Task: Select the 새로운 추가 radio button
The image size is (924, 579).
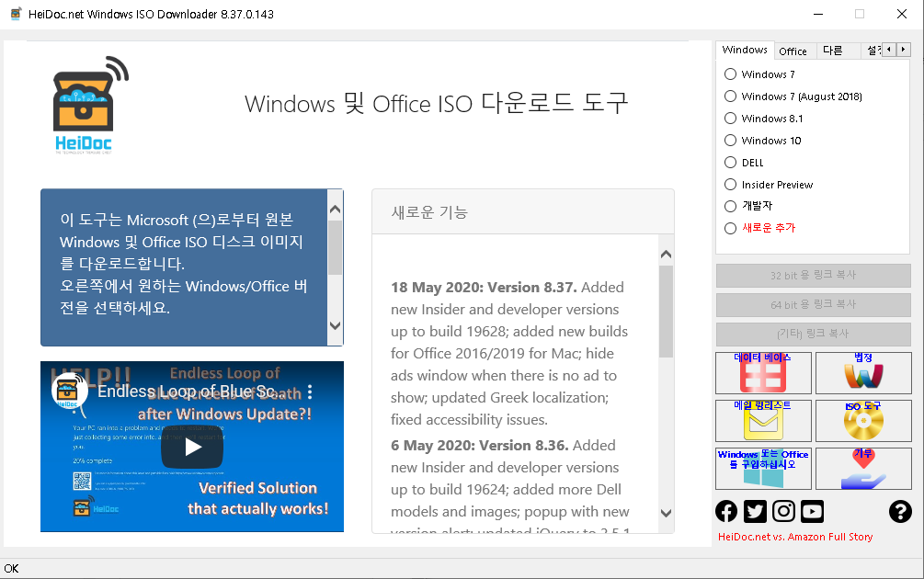Action: (x=731, y=228)
